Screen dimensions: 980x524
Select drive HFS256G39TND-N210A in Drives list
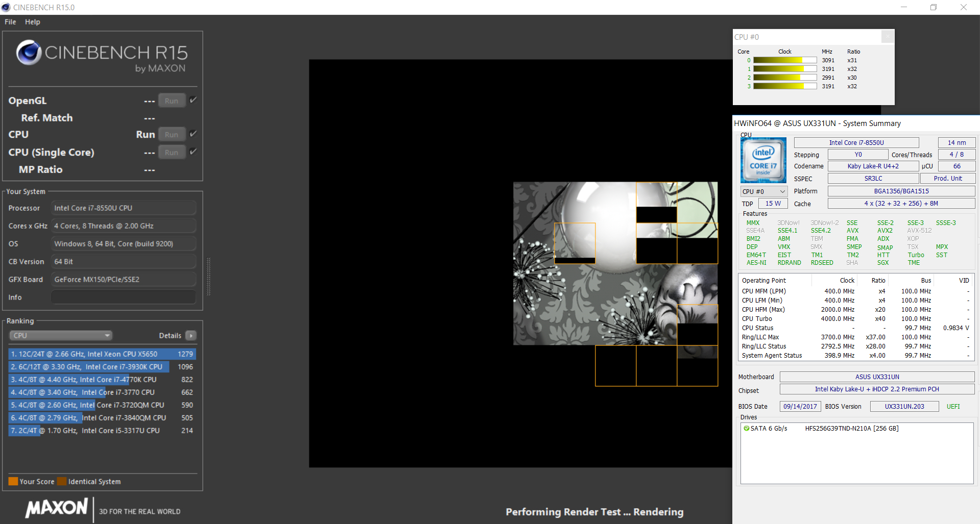coord(851,429)
